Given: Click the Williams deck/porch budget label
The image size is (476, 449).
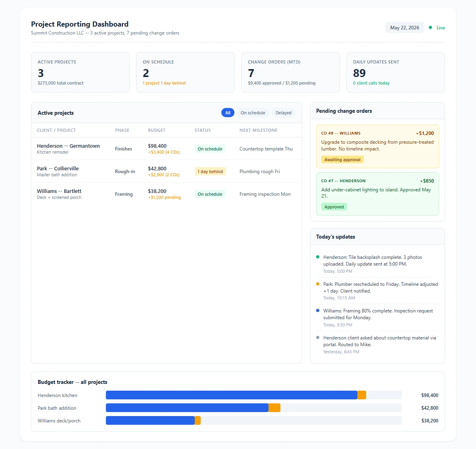Looking at the screenshot, I should pyautogui.click(x=59, y=421).
